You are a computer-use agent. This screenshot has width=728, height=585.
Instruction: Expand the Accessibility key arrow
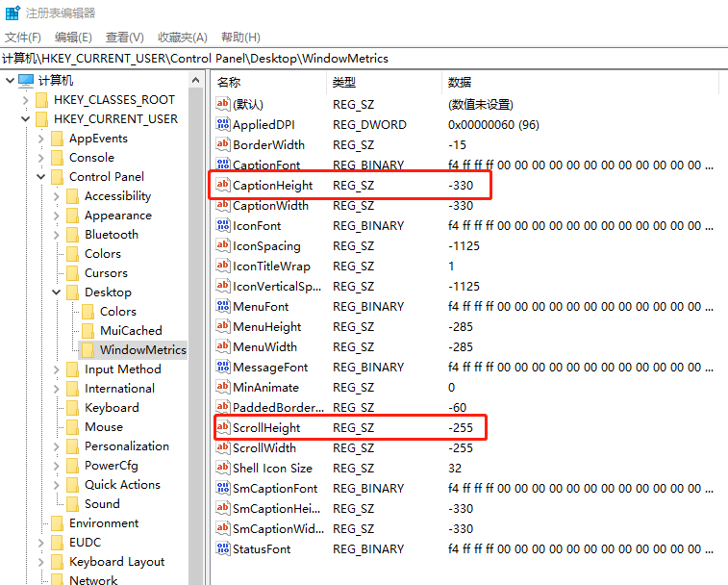pyautogui.click(x=57, y=196)
